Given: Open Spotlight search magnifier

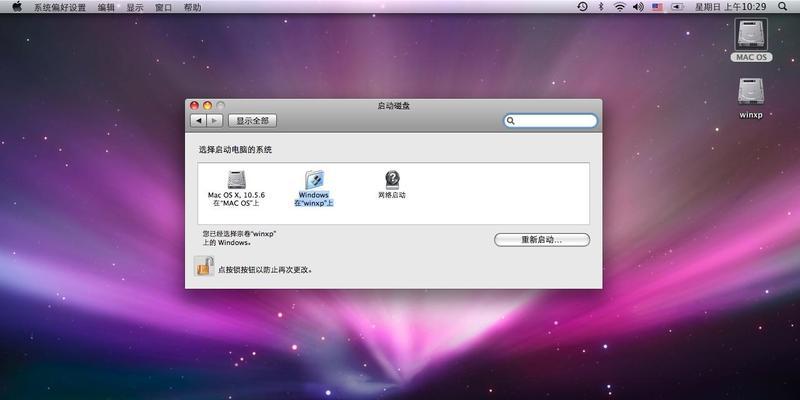Looking at the screenshot, I should (x=783, y=7).
